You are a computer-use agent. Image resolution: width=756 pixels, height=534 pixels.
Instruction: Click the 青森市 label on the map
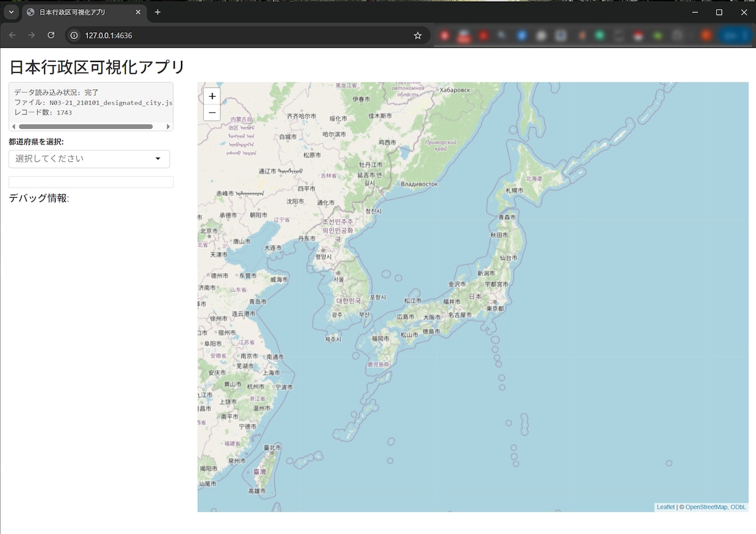pyautogui.click(x=507, y=217)
